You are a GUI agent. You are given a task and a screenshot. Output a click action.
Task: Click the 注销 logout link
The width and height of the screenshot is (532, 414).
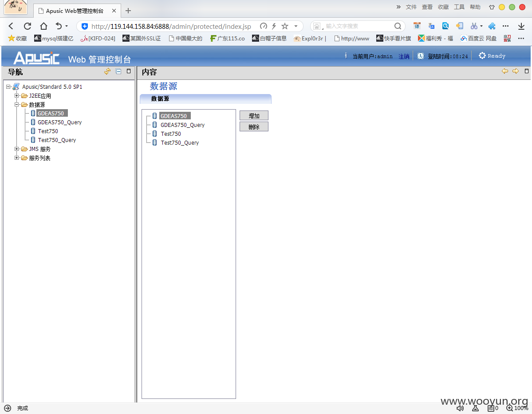click(x=404, y=56)
